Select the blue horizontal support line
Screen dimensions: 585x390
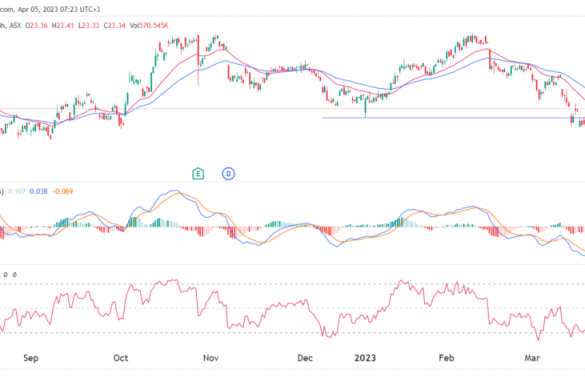point(453,118)
